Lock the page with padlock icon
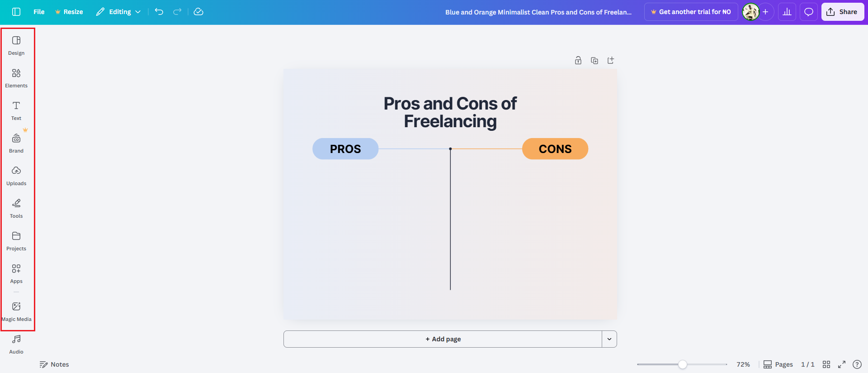 (x=578, y=61)
